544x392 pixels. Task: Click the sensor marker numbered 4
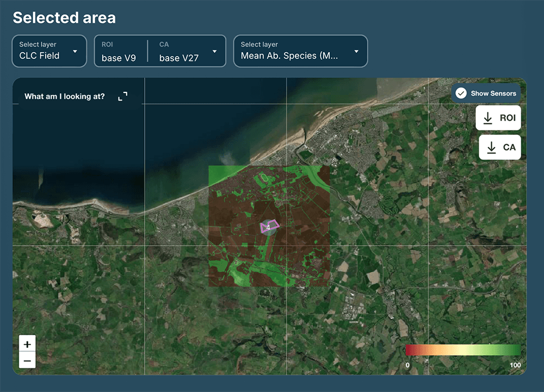point(268,227)
